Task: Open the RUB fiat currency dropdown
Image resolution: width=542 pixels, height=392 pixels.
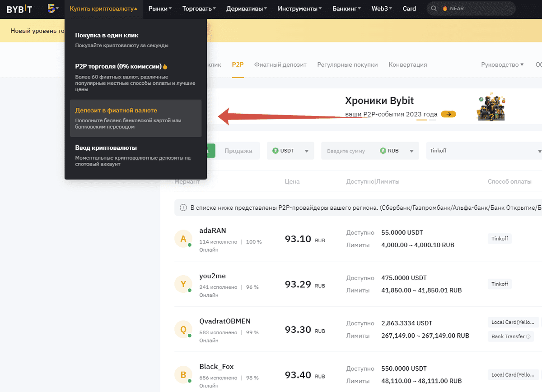Action: [397, 151]
